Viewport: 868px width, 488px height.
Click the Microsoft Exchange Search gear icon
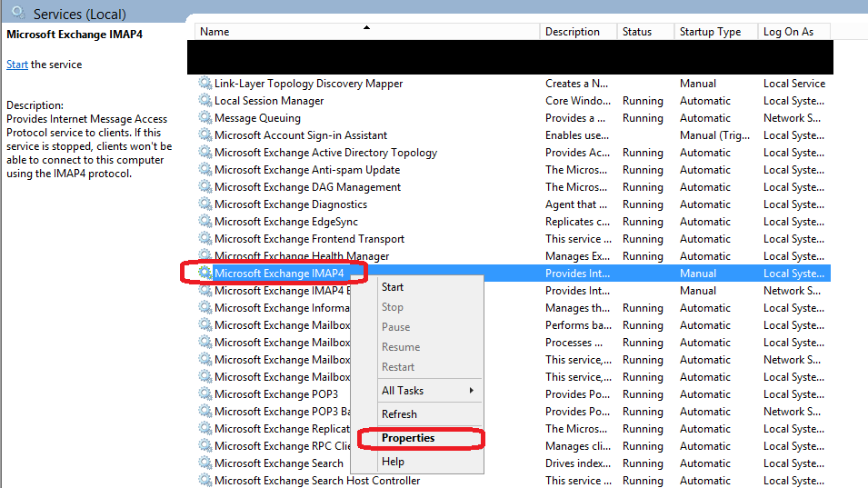[205, 463]
